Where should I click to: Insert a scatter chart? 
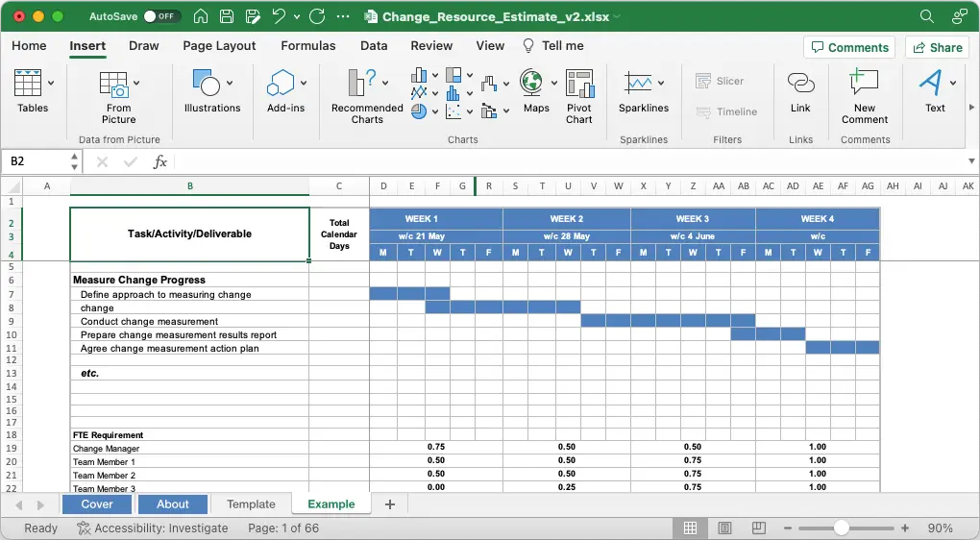click(x=453, y=111)
